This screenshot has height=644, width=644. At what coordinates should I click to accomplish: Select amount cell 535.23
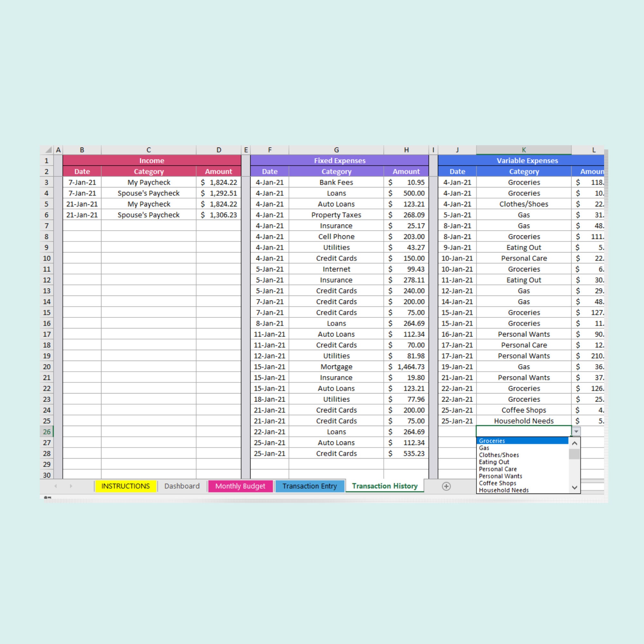[406, 453]
